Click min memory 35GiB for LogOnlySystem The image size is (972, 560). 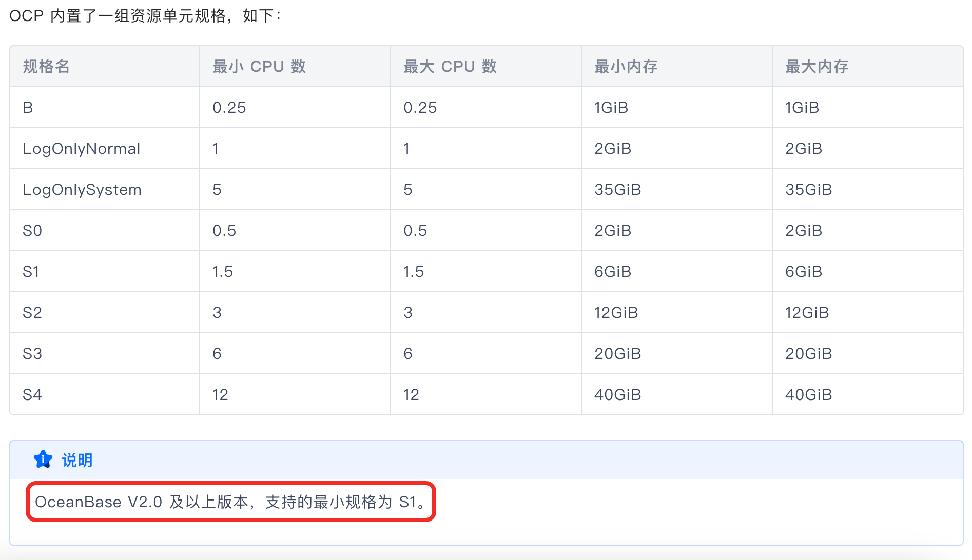pos(618,190)
